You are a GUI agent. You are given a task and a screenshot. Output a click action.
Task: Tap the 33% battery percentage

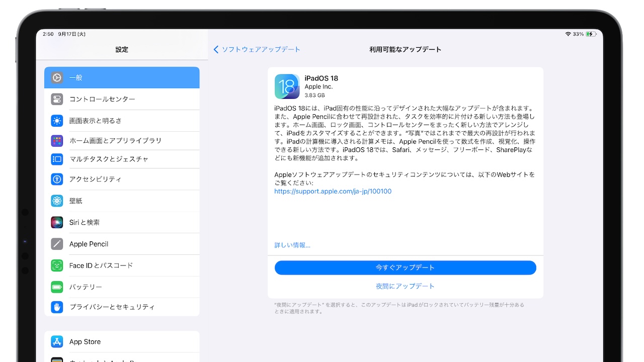pos(579,34)
